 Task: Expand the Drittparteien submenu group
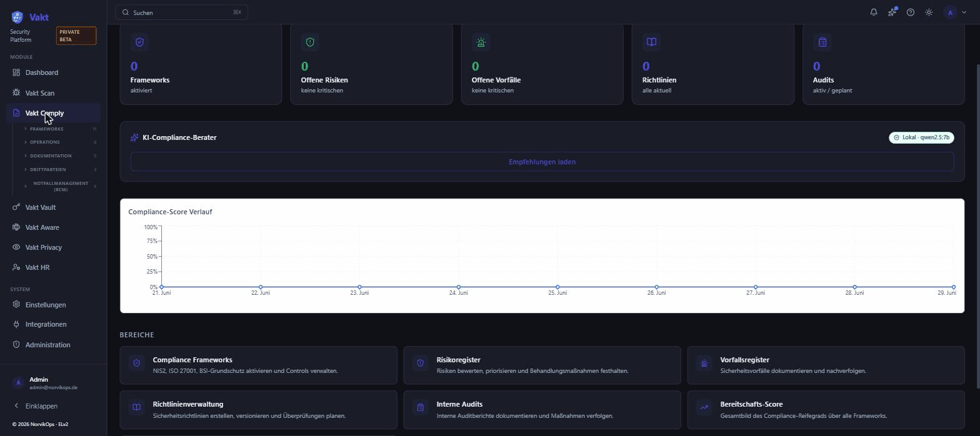coord(60,170)
